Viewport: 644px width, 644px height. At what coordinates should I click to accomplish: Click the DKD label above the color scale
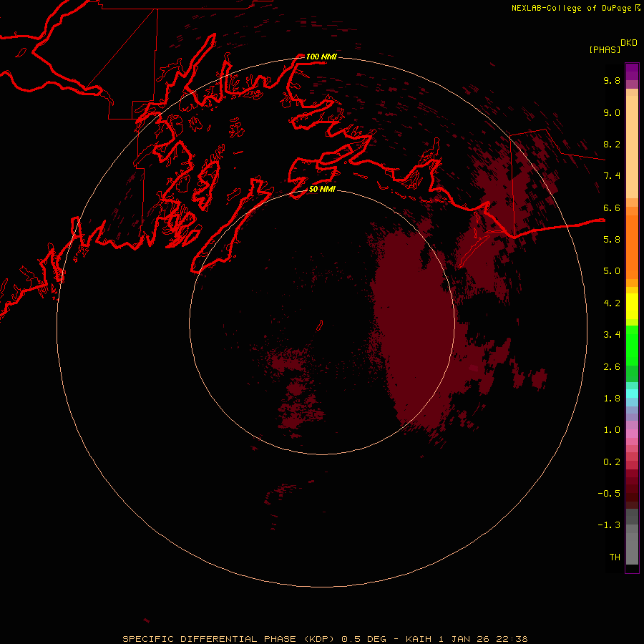point(629,43)
